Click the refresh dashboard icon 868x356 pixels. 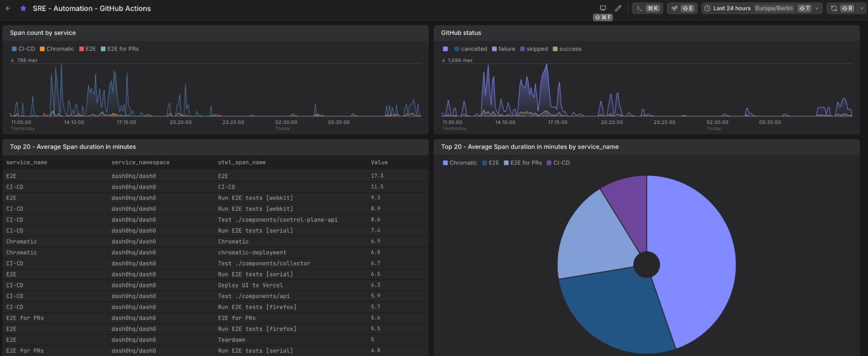tap(834, 8)
